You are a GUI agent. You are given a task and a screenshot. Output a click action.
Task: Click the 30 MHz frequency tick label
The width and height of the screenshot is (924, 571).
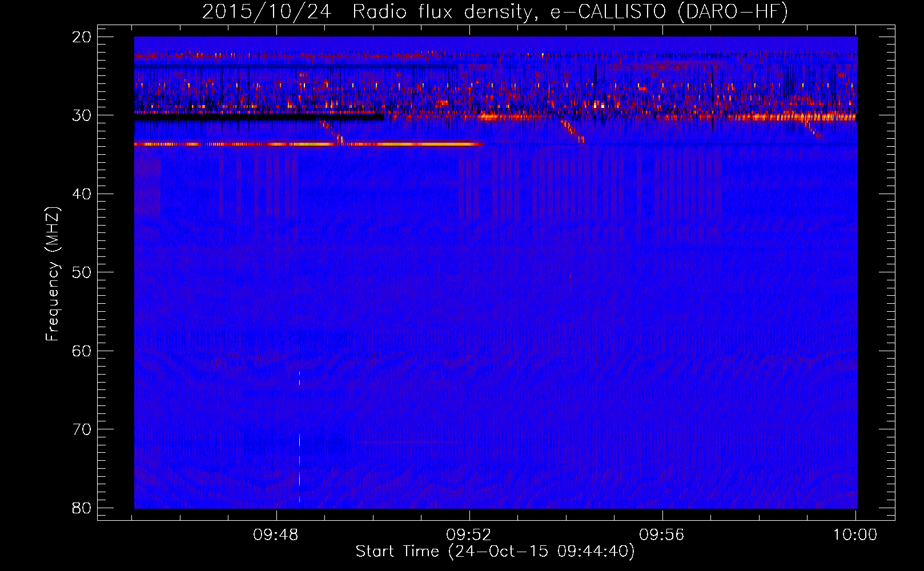[82, 115]
